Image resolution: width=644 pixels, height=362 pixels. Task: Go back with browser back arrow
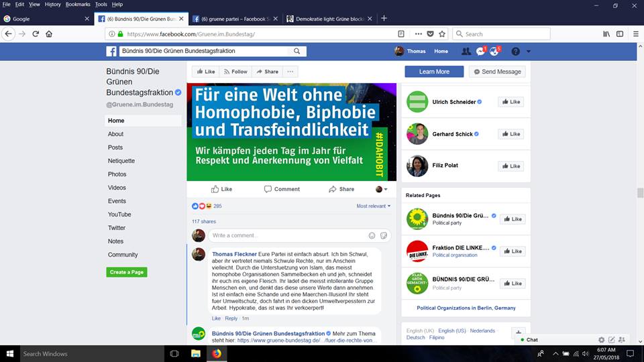[9, 34]
